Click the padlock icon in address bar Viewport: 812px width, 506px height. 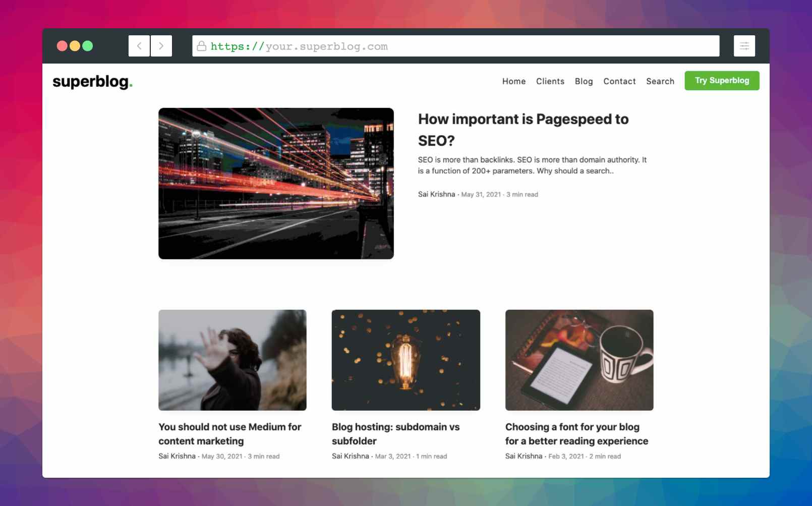201,46
